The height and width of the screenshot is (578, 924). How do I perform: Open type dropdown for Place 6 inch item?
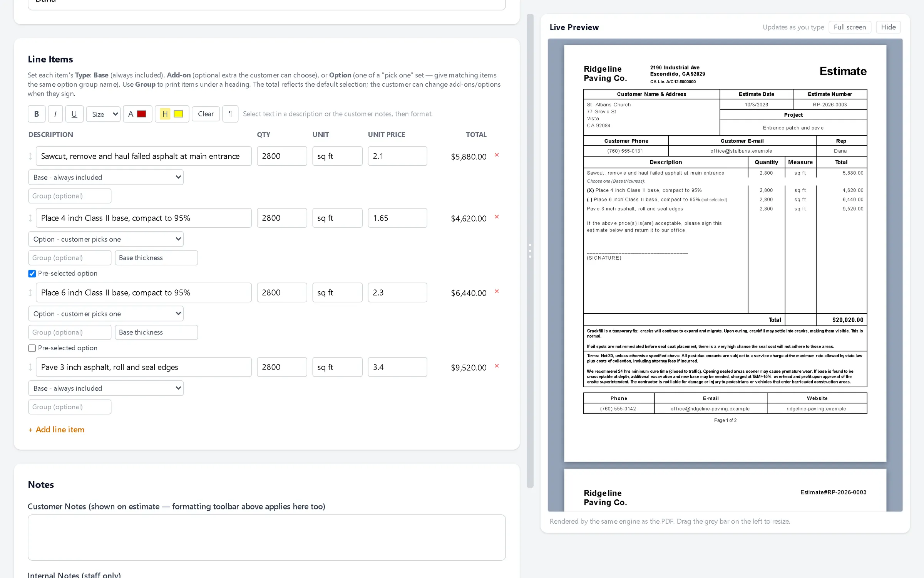click(106, 314)
